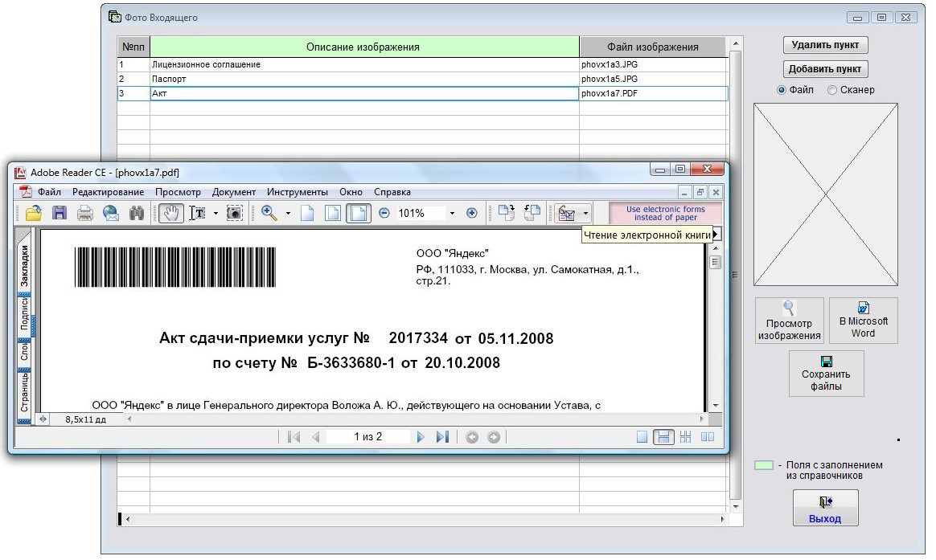Viewport: 936px width, 560px height.
Task: Select the Hand tool
Action: click(x=170, y=214)
